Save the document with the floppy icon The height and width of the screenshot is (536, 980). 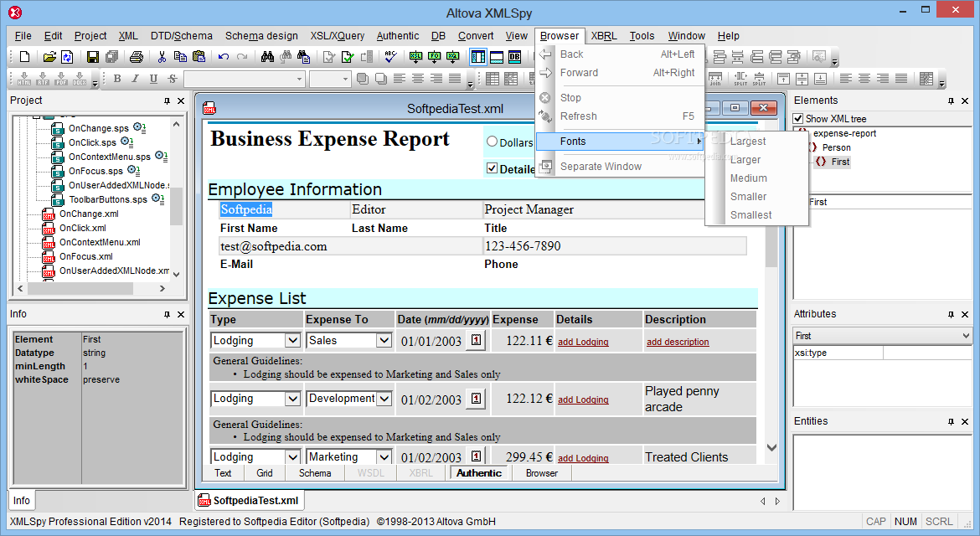click(x=92, y=57)
